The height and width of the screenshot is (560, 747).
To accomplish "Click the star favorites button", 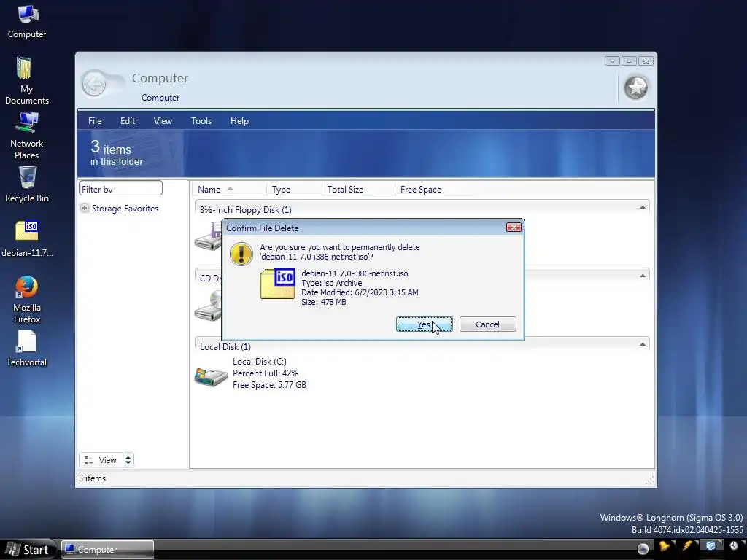I will pos(636,87).
